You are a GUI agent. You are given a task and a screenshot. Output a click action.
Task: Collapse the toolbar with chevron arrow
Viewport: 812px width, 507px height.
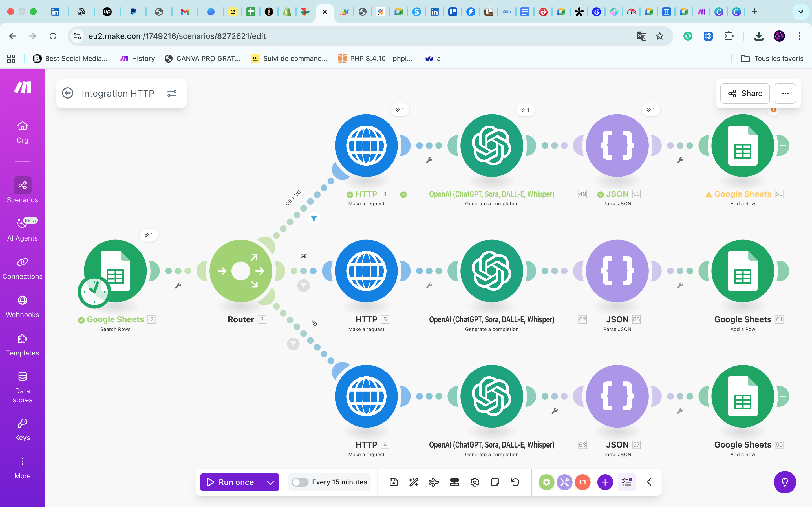(x=649, y=482)
